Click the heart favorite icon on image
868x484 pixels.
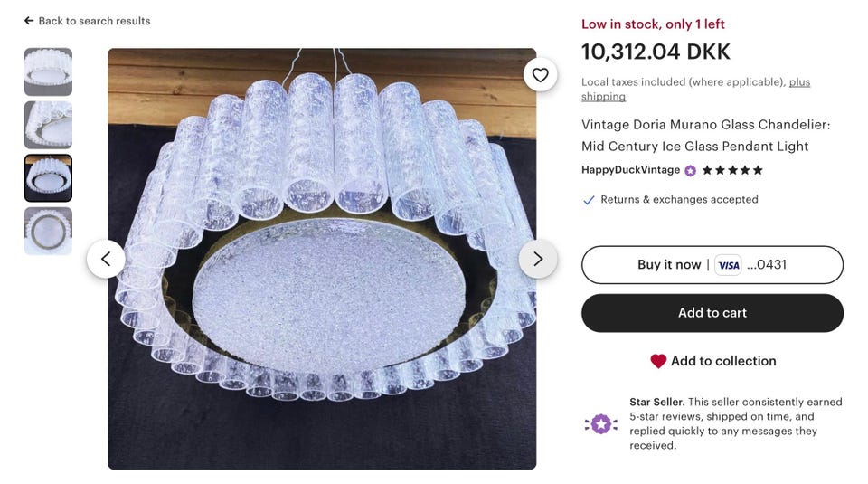pyautogui.click(x=540, y=75)
